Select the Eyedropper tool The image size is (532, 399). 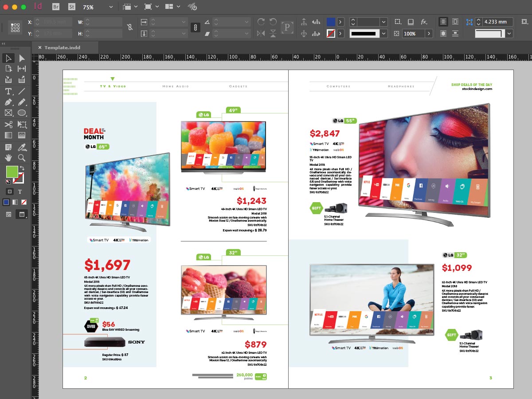click(x=22, y=147)
